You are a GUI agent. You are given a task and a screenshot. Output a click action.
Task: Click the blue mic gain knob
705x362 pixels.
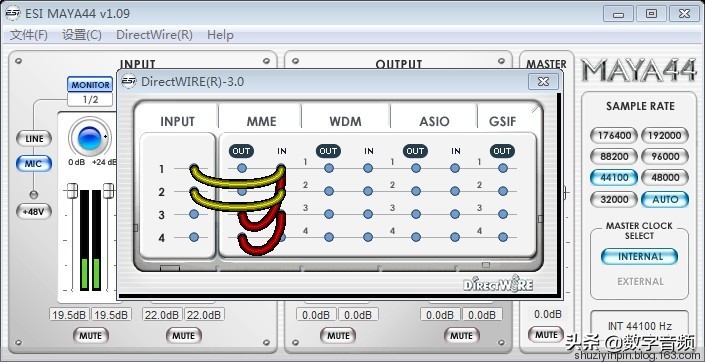(x=89, y=139)
